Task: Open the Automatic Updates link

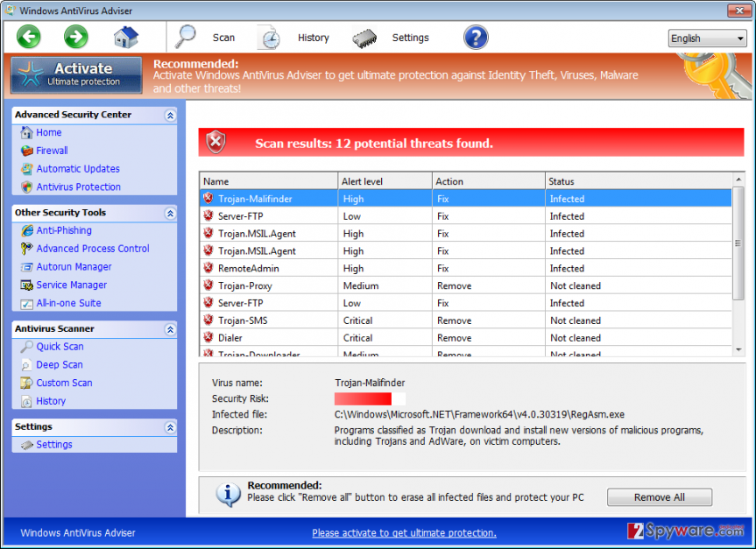Action: click(x=78, y=169)
